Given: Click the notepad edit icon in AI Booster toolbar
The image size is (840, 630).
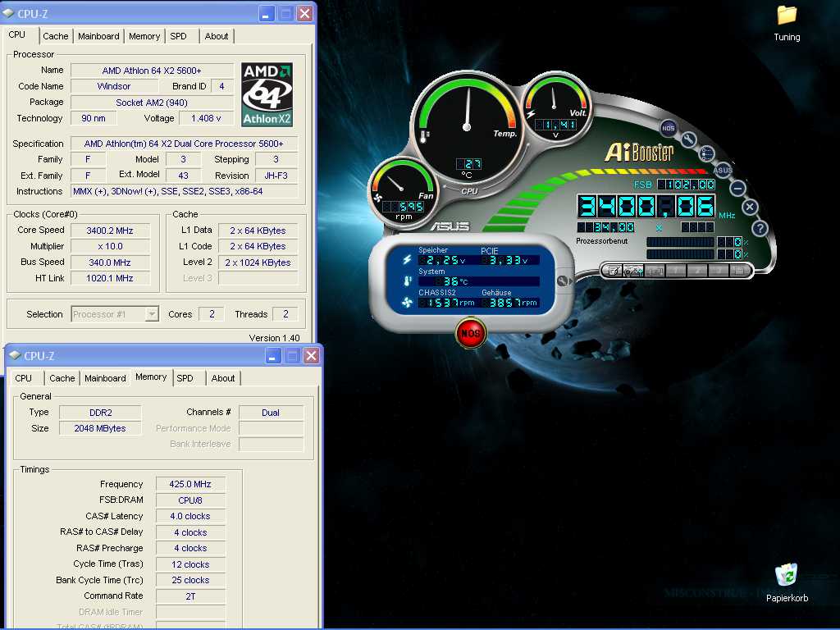Looking at the screenshot, I should pos(613,271).
